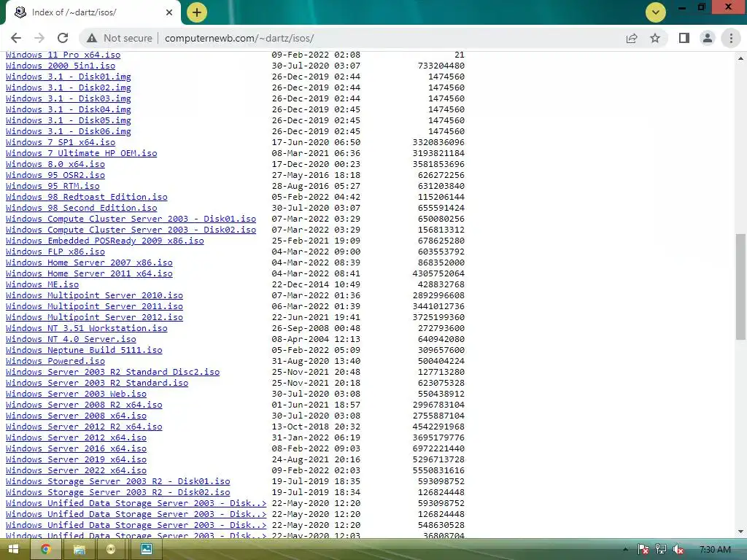Open File Explorer from taskbar
This screenshot has height=560, width=747.
coord(79,549)
